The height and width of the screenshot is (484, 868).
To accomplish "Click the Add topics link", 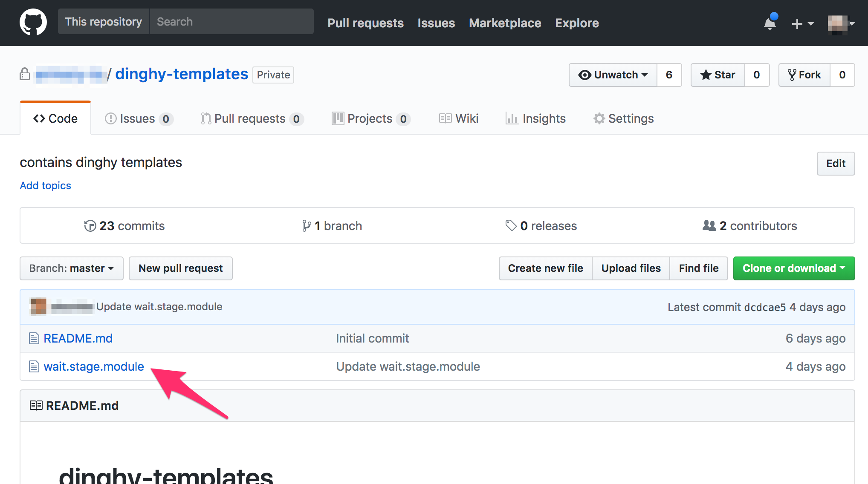I will coord(46,186).
